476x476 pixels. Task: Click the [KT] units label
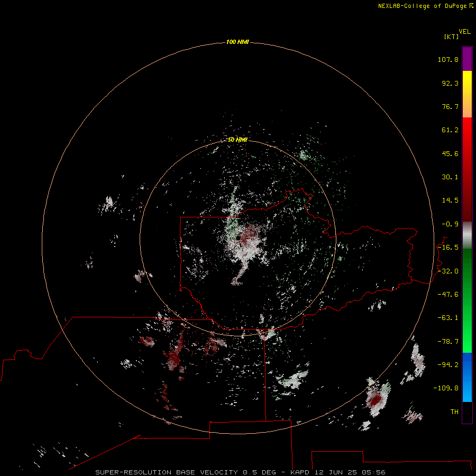click(452, 36)
